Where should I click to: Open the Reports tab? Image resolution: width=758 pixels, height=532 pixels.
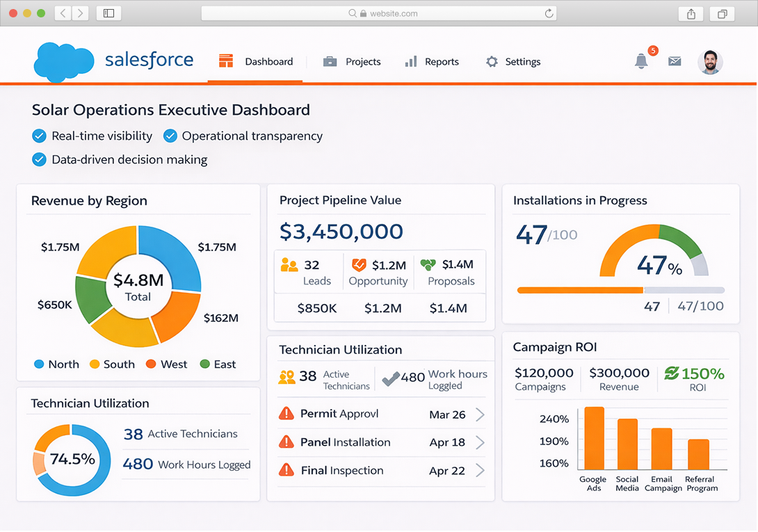pyautogui.click(x=432, y=62)
